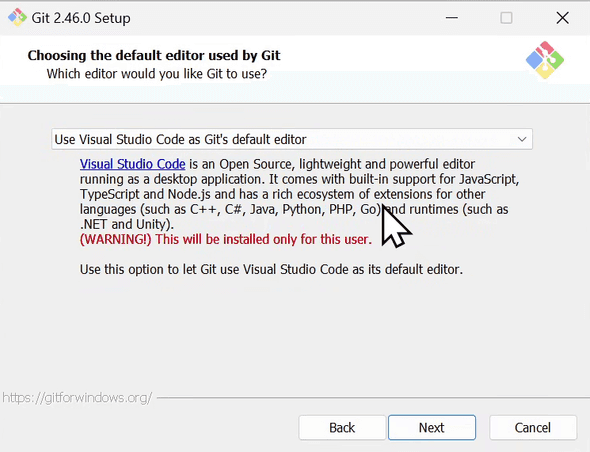This screenshot has width=590, height=452.
Task: Open the Visual Studio Code link
Action: (x=132, y=164)
